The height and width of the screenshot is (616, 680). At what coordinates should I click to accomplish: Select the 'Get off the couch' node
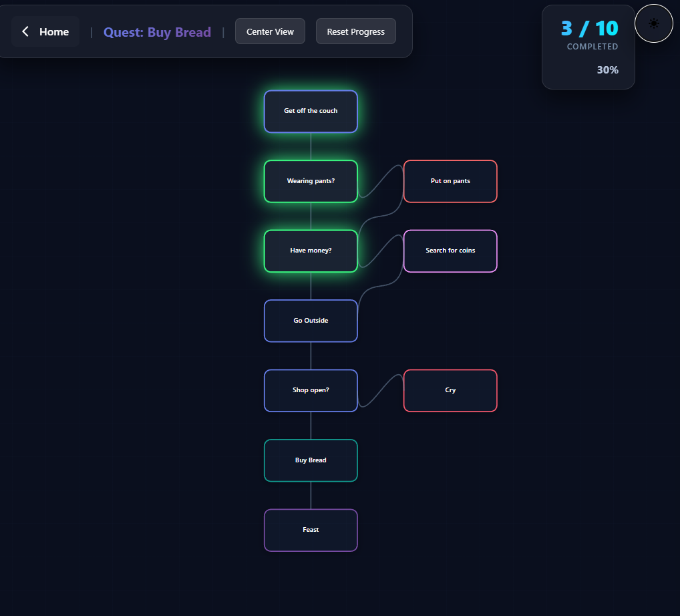311,111
